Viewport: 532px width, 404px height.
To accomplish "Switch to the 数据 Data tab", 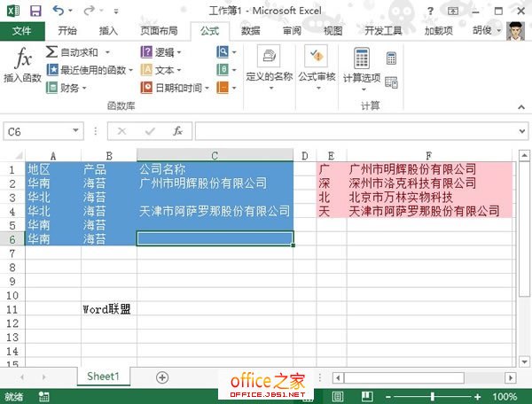I will click(251, 31).
